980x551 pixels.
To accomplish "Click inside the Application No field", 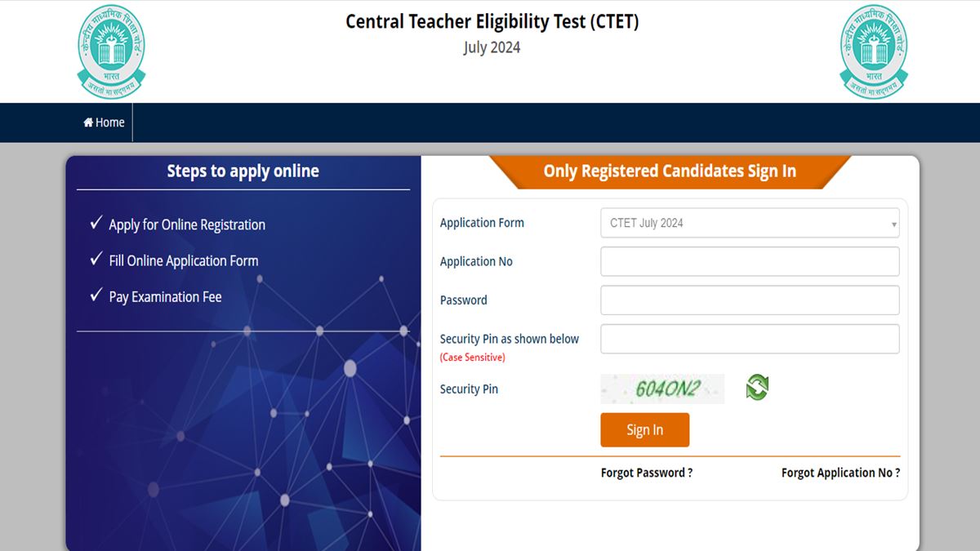I will tap(749, 261).
